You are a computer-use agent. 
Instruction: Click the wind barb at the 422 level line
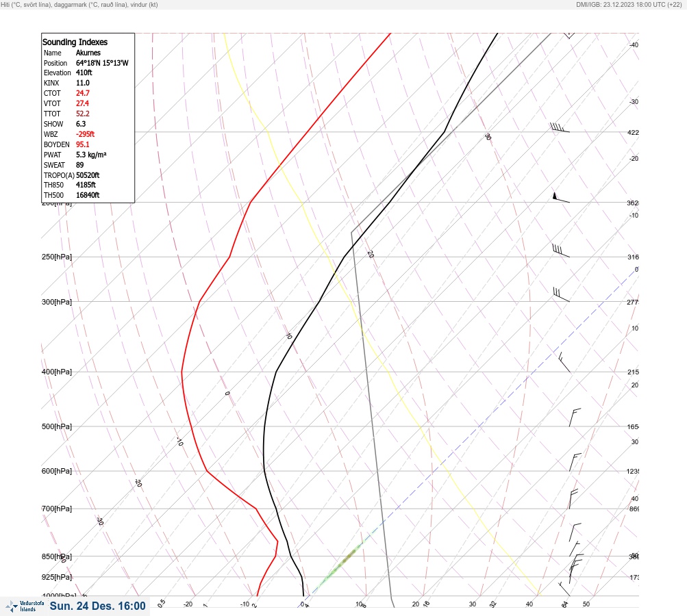[560, 127]
